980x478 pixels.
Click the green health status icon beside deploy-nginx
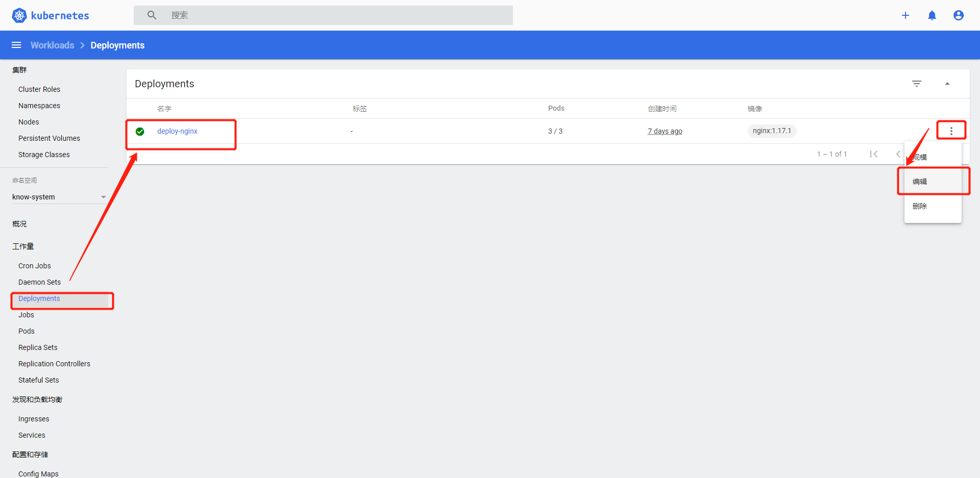140,131
